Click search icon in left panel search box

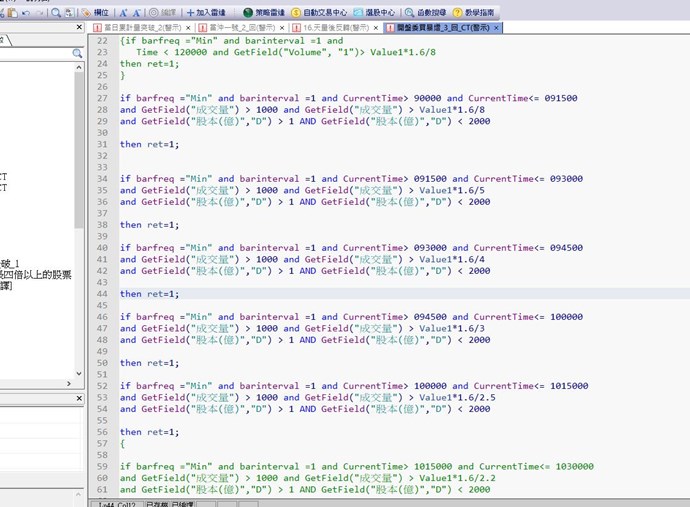coord(77,53)
